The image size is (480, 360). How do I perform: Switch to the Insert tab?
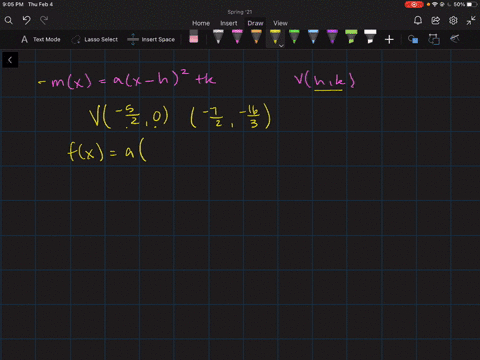229,23
